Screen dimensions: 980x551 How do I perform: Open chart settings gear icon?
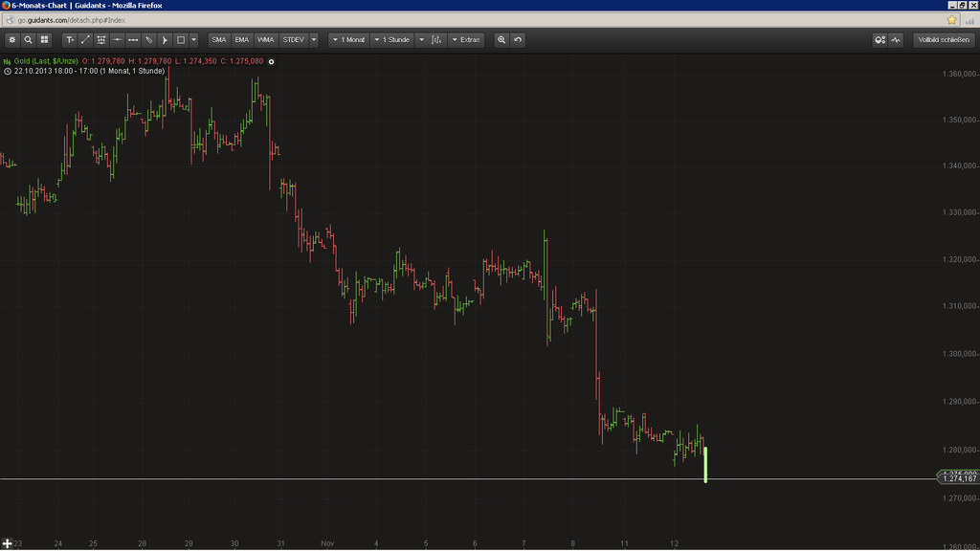11,40
